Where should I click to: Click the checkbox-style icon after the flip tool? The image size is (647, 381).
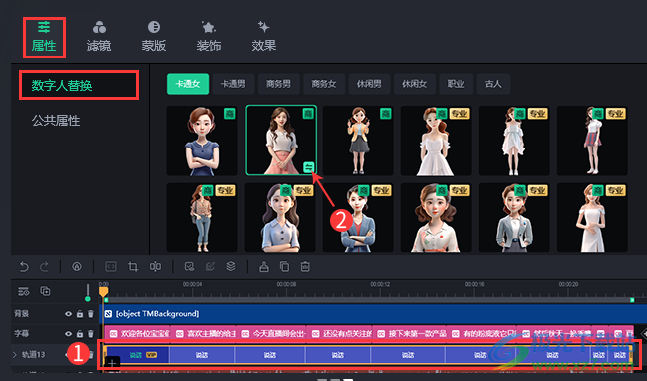tap(189, 267)
